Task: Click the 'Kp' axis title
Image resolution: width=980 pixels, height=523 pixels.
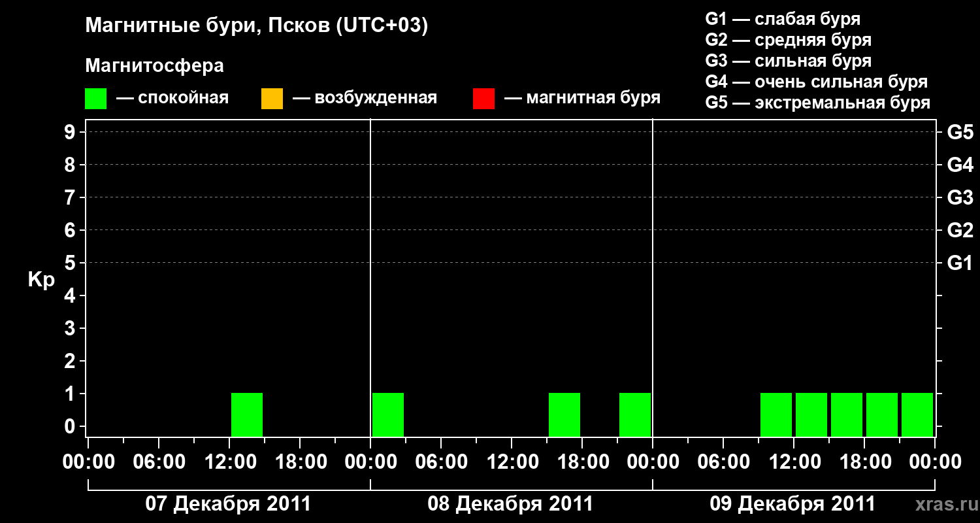Action: [x=41, y=280]
